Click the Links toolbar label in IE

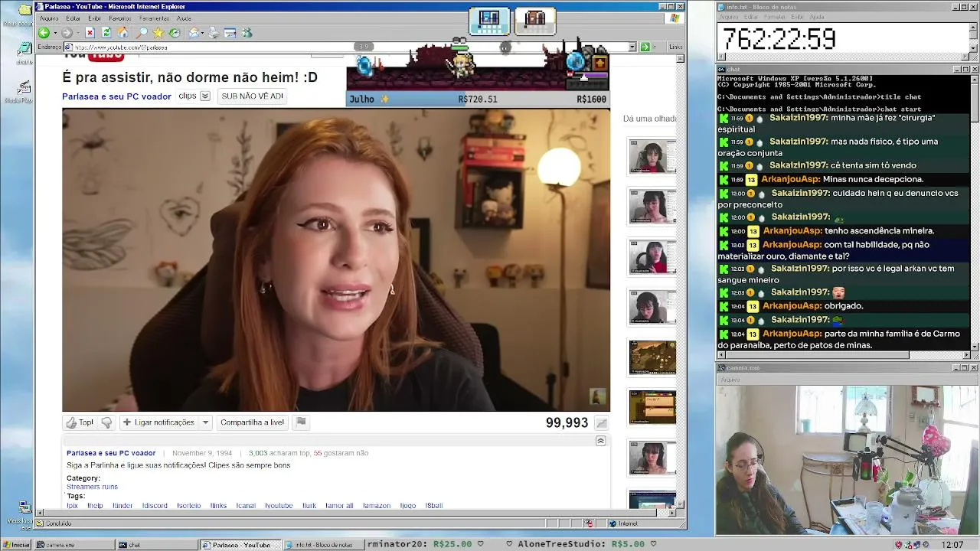click(675, 47)
